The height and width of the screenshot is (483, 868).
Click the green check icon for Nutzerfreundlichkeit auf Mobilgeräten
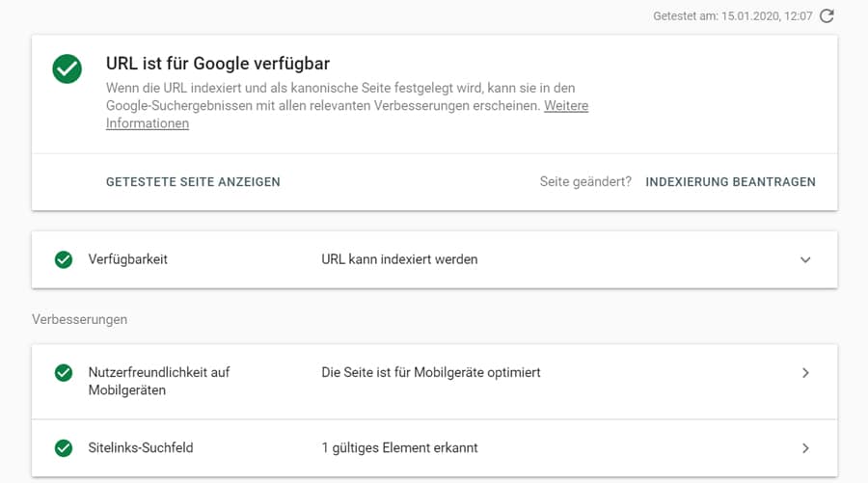pyautogui.click(x=64, y=373)
